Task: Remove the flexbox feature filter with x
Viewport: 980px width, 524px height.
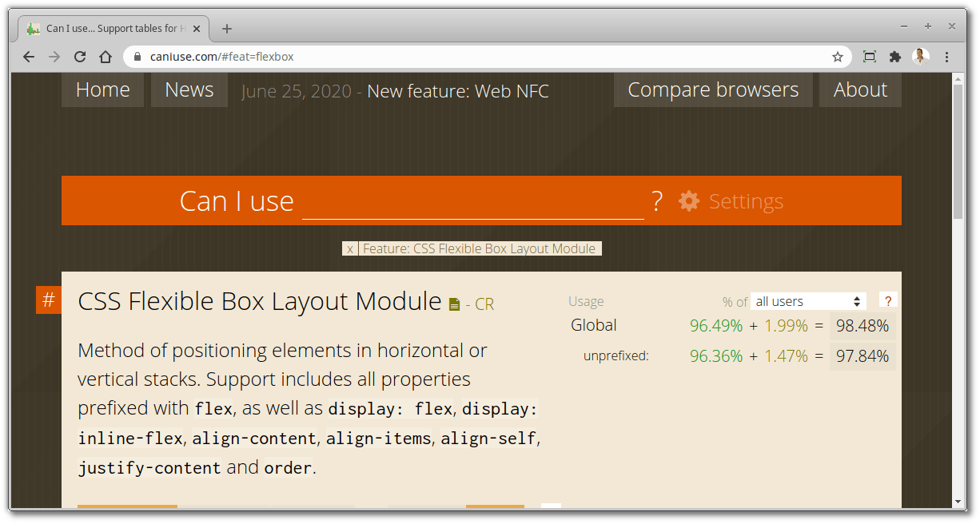Action: [x=350, y=248]
